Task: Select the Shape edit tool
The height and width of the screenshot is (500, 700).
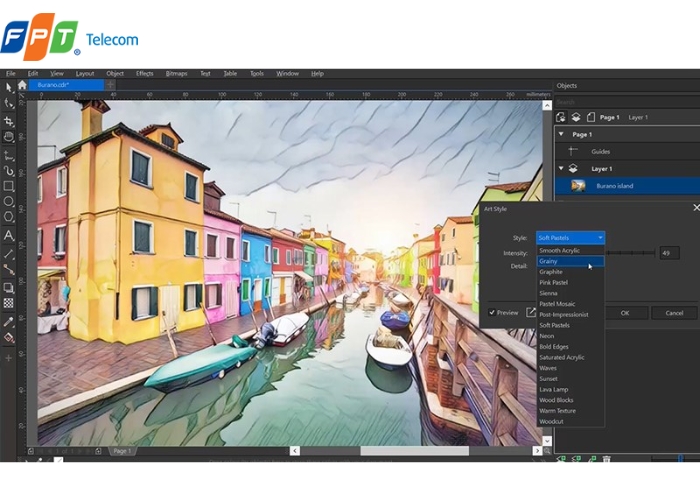Action: (x=8, y=103)
